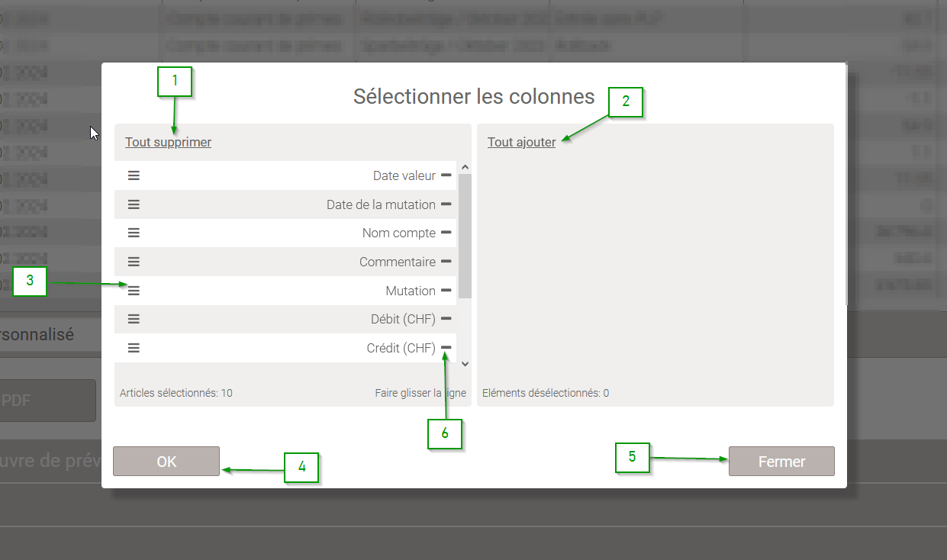This screenshot has width=947, height=560.
Task: Click the Tout ajouter link
Action: click(521, 142)
